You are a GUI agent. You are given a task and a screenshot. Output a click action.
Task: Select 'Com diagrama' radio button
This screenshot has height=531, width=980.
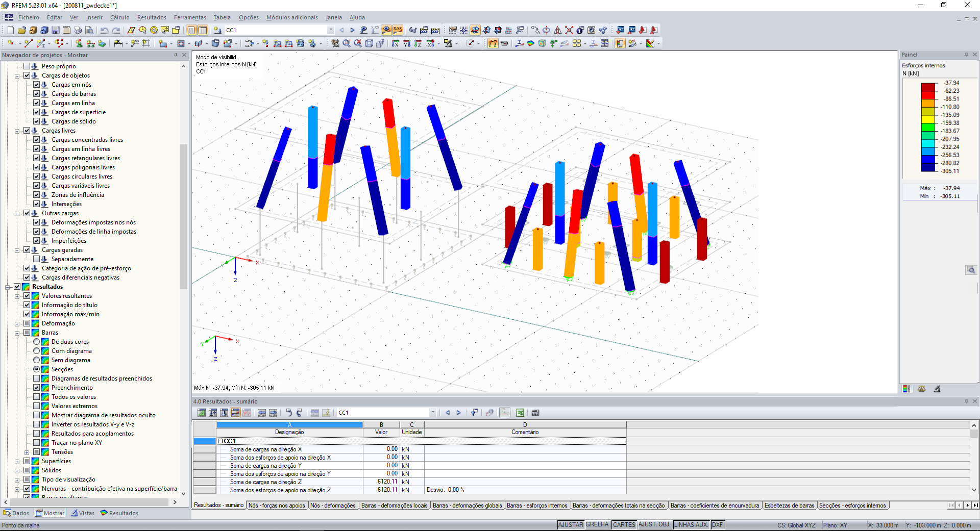pyautogui.click(x=37, y=351)
